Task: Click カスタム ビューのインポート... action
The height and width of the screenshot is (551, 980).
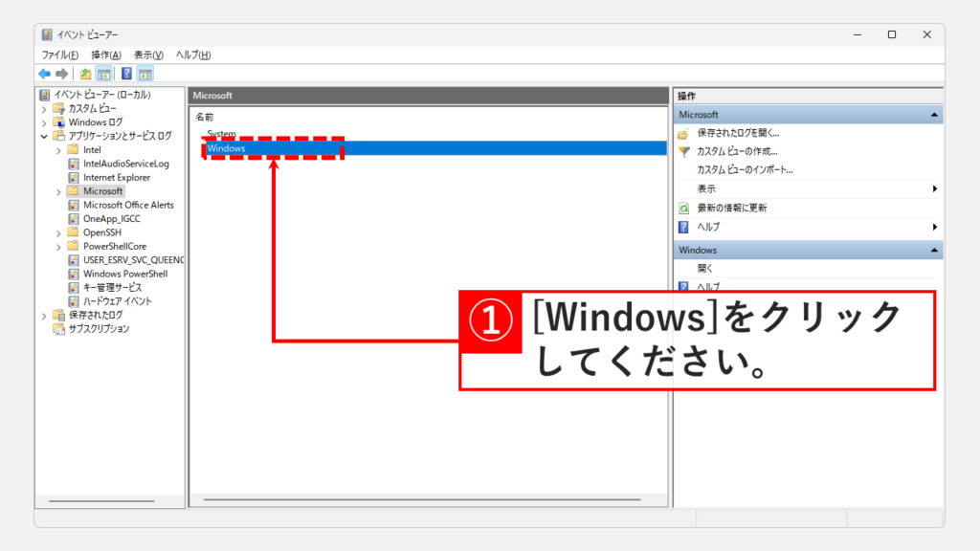Action: (745, 170)
